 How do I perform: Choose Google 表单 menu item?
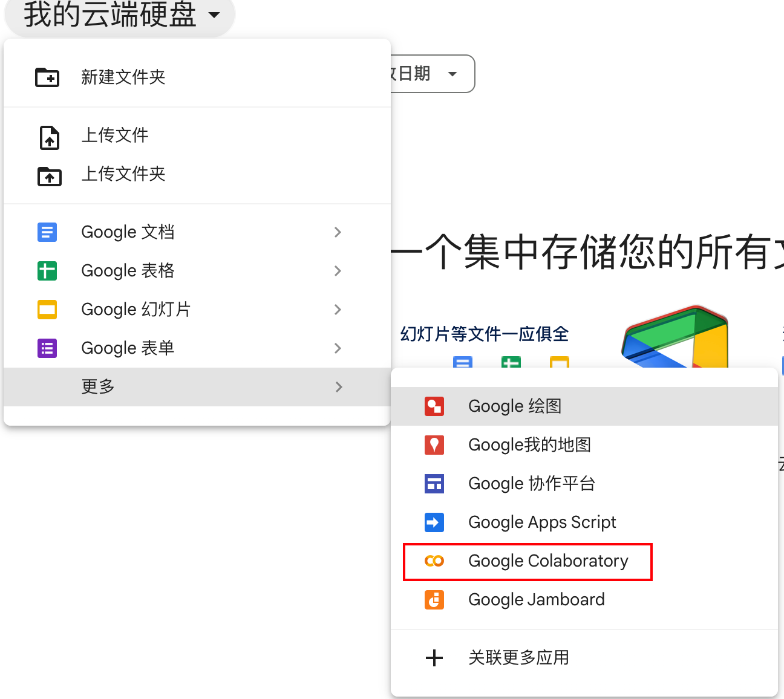(x=197, y=348)
